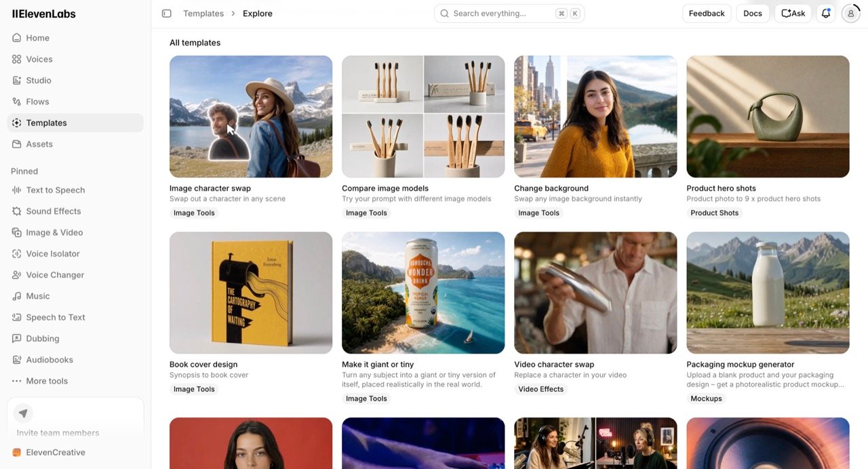Open the ElevenCreative workspace switcher
868x469 pixels.
coord(75,452)
